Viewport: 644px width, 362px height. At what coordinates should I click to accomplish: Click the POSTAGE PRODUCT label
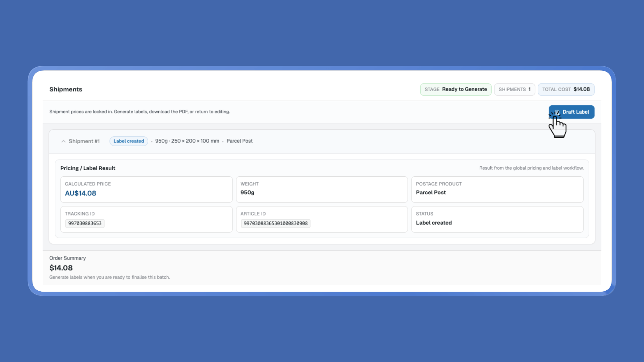click(x=439, y=184)
